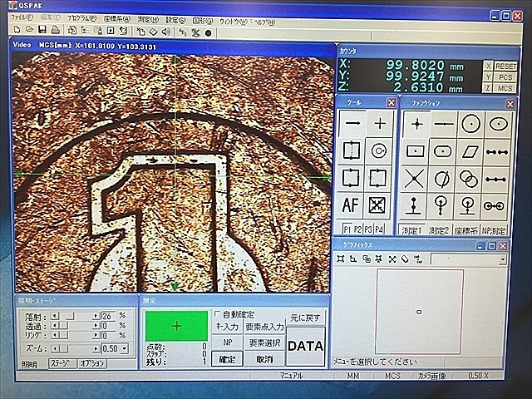Choose the line measurement function
The image size is (532, 399).
[x=444, y=124]
